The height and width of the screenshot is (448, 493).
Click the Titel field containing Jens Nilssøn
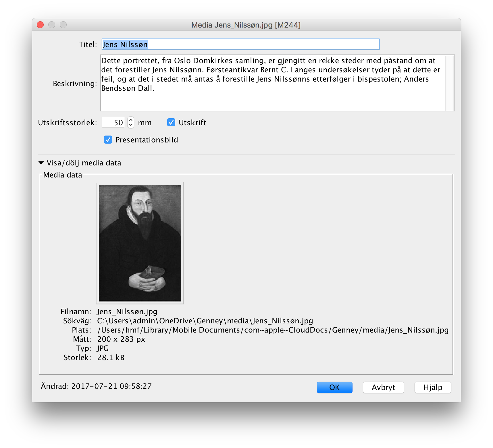[x=240, y=45]
